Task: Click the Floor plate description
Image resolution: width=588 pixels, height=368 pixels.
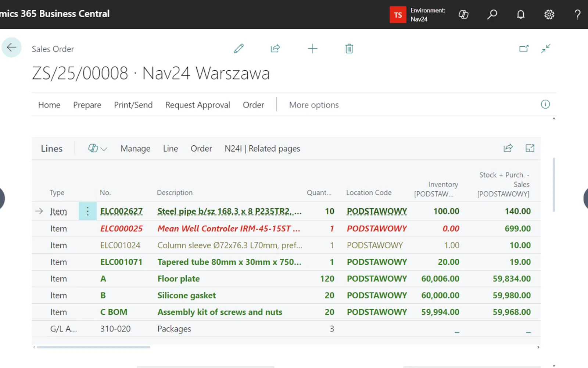Action: [x=179, y=279]
